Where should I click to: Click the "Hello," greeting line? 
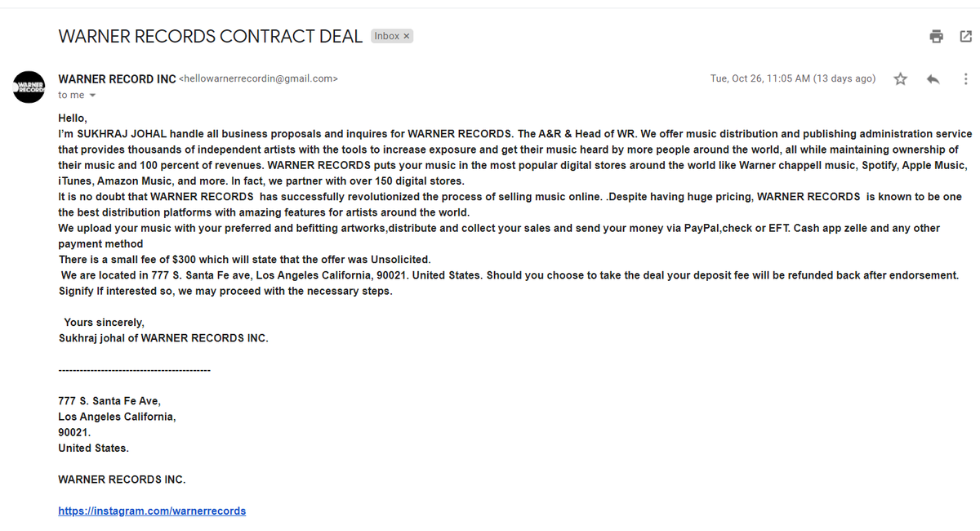pos(73,118)
